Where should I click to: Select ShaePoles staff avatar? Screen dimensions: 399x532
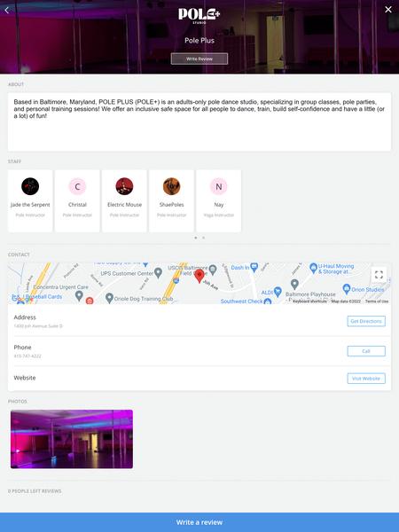171,186
